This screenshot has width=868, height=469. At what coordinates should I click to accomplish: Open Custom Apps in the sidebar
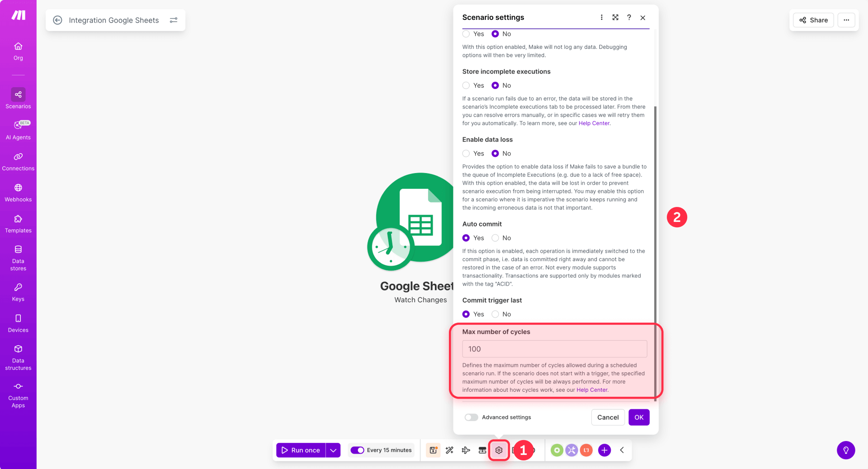coord(18,395)
